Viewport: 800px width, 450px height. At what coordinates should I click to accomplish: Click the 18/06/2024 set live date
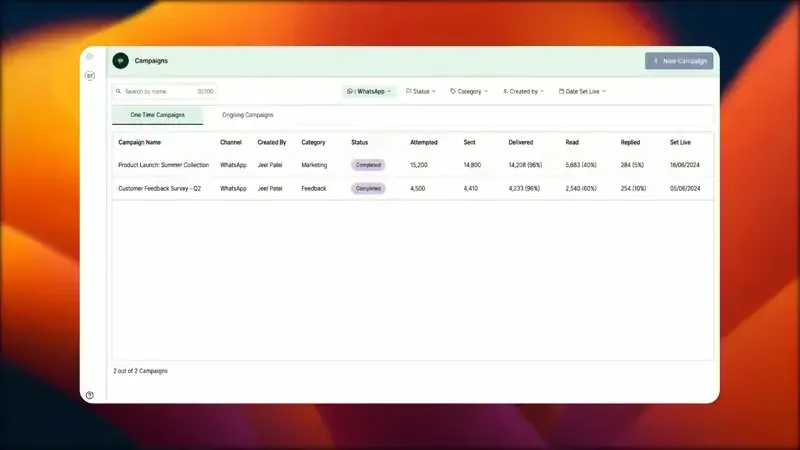click(685, 165)
